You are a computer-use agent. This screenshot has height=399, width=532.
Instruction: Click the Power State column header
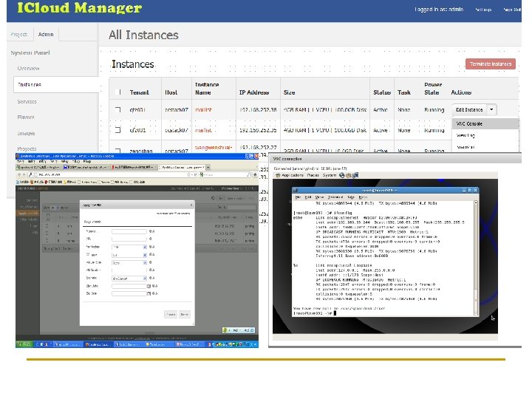(x=433, y=88)
